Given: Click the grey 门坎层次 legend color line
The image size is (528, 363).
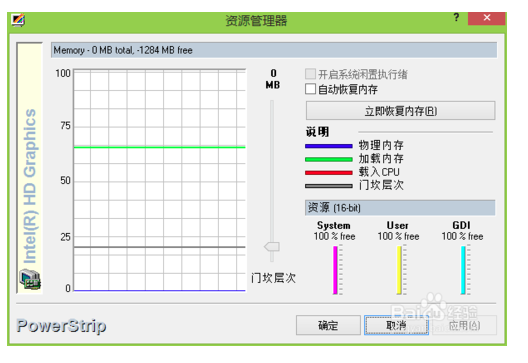Looking at the screenshot, I should 329,186.
